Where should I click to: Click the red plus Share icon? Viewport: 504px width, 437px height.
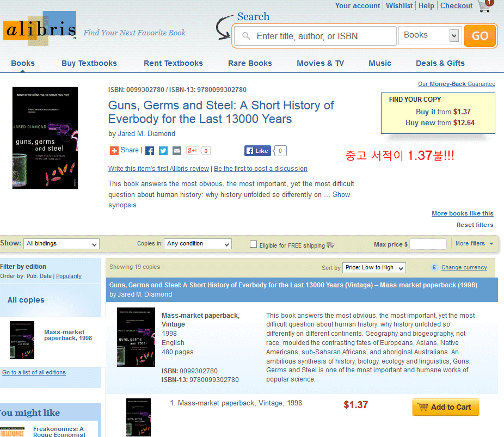pyautogui.click(x=114, y=151)
